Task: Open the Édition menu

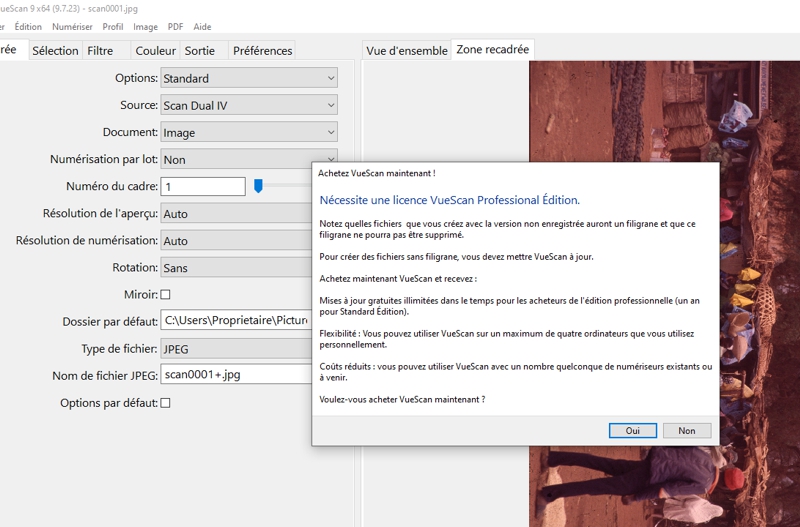Action: (28, 27)
